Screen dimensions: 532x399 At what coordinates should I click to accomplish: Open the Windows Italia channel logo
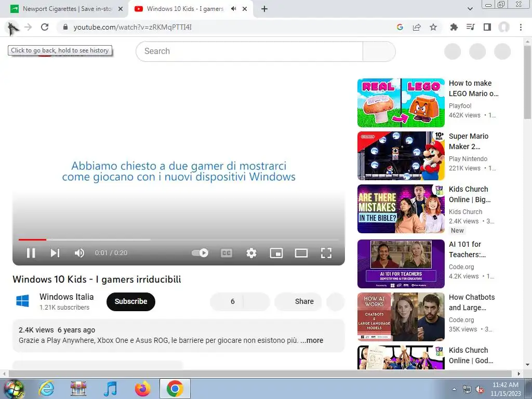click(23, 301)
